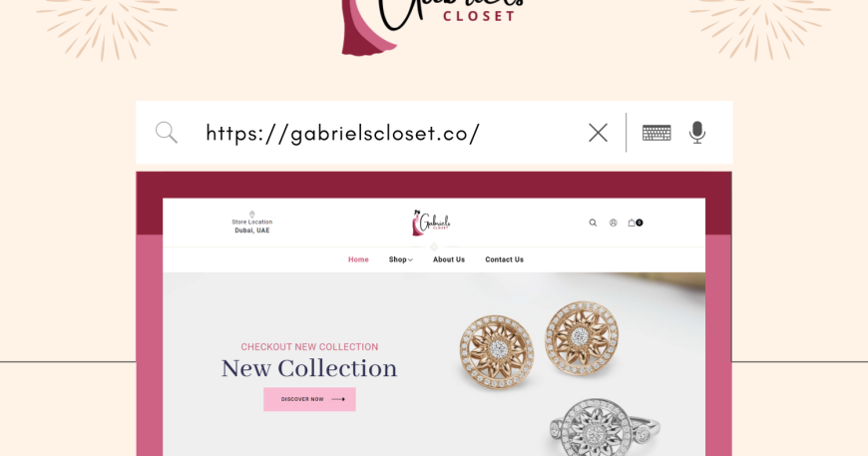The height and width of the screenshot is (456, 868).
Task: Click the Checkout New Collection subtitle
Action: pos(309,347)
